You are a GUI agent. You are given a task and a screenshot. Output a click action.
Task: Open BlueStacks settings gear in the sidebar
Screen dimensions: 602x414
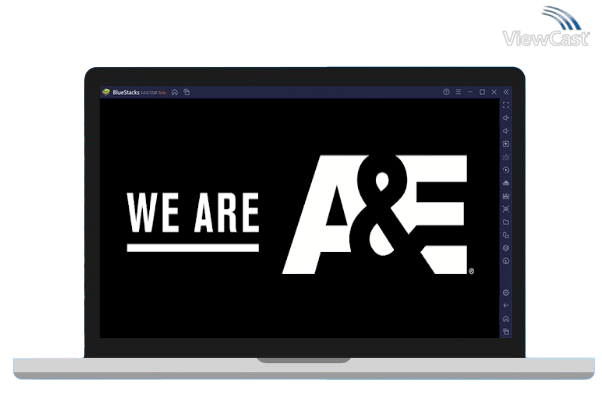(x=506, y=293)
